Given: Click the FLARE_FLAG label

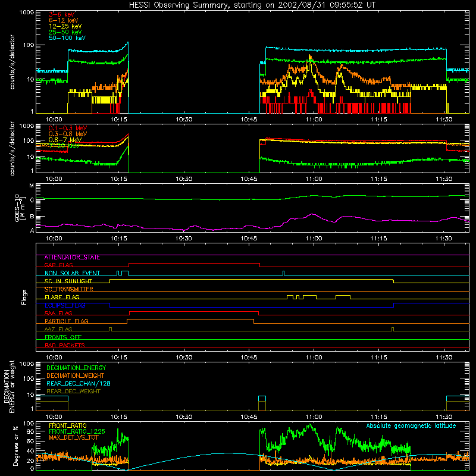Looking at the screenshot, I should pos(62,297).
